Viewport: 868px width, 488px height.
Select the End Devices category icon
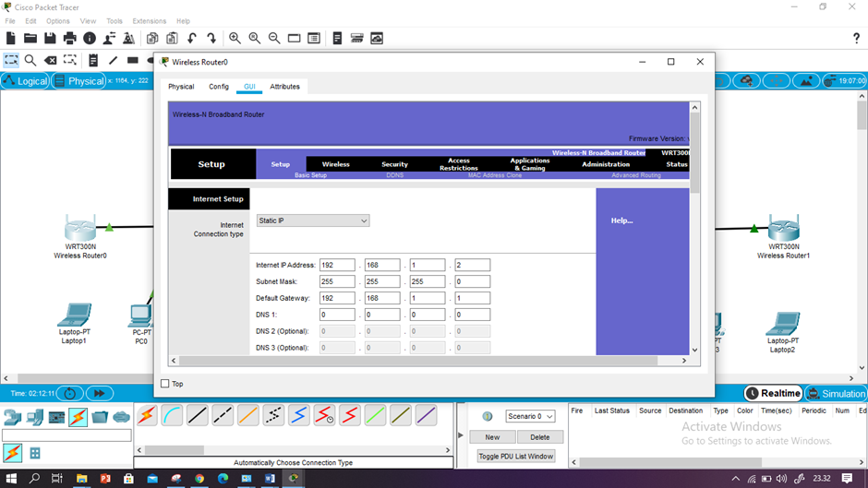(x=34, y=417)
